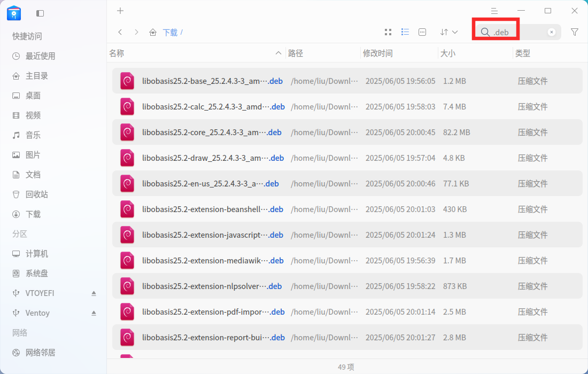
Task: Eject the Ventoy drive
Action: point(94,313)
